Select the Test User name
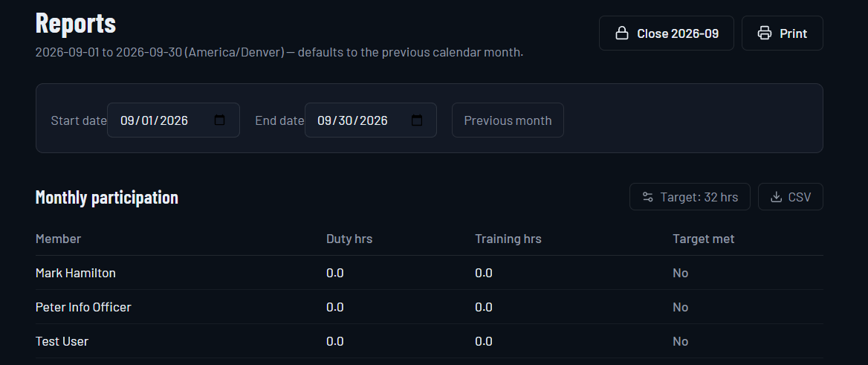The width and height of the screenshot is (868, 365). pyautogui.click(x=62, y=341)
